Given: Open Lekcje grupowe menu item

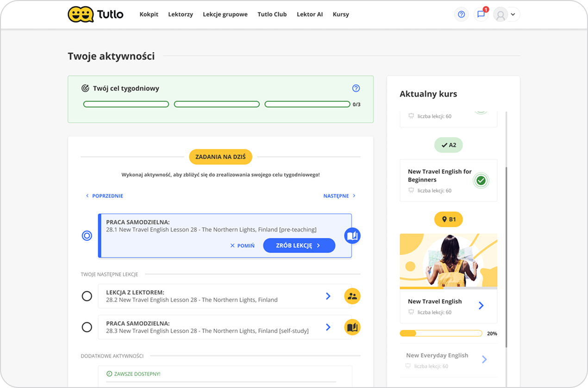Looking at the screenshot, I should click(225, 14).
